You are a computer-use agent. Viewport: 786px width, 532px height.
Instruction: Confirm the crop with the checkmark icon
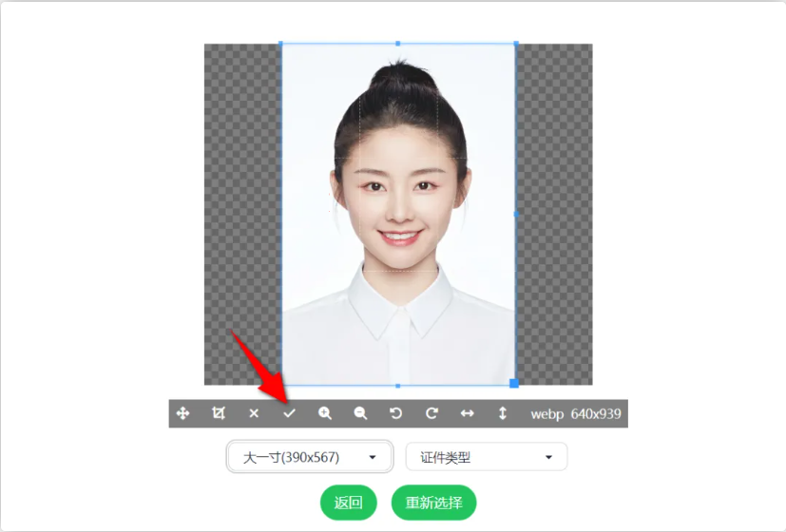point(290,413)
